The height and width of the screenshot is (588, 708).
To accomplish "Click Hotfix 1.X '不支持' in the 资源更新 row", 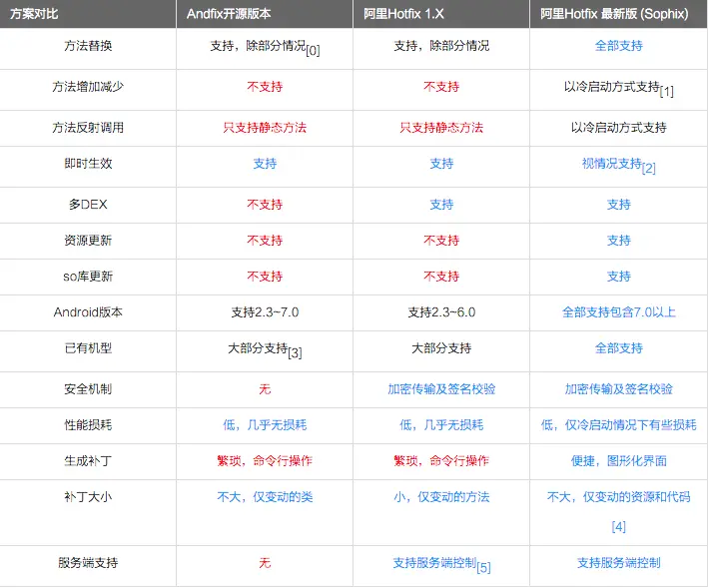I will coord(441,240).
